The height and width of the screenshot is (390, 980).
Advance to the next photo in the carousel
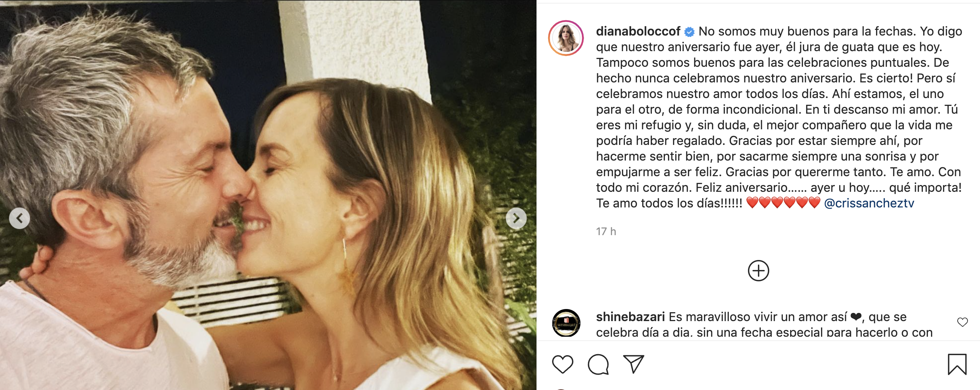click(x=516, y=218)
